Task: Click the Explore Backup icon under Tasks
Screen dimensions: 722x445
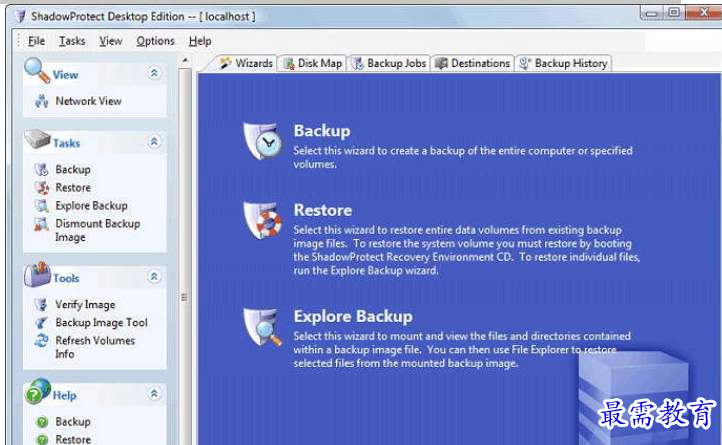Action: (41, 205)
